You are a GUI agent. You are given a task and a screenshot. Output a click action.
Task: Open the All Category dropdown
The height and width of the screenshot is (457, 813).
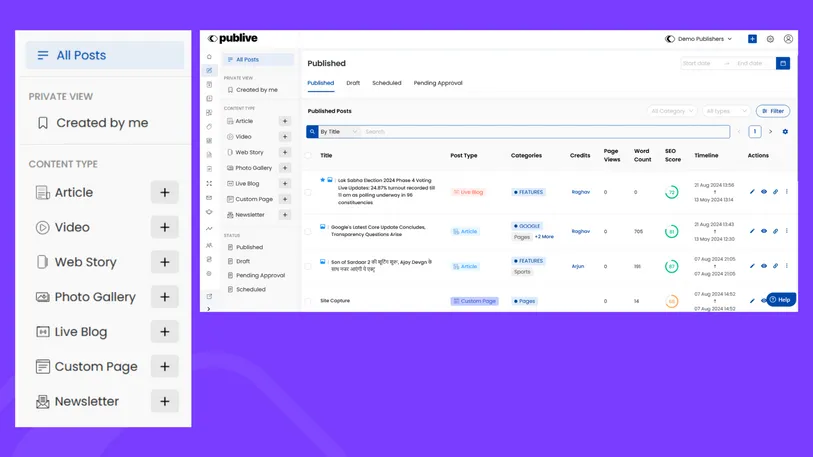[x=671, y=111]
